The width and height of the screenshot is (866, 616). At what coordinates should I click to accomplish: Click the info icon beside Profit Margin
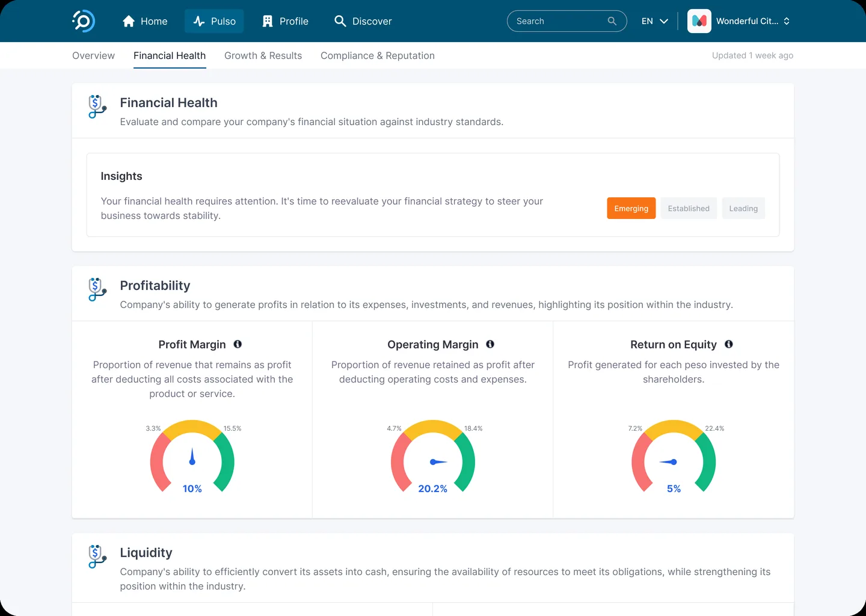[x=238, y=344]
